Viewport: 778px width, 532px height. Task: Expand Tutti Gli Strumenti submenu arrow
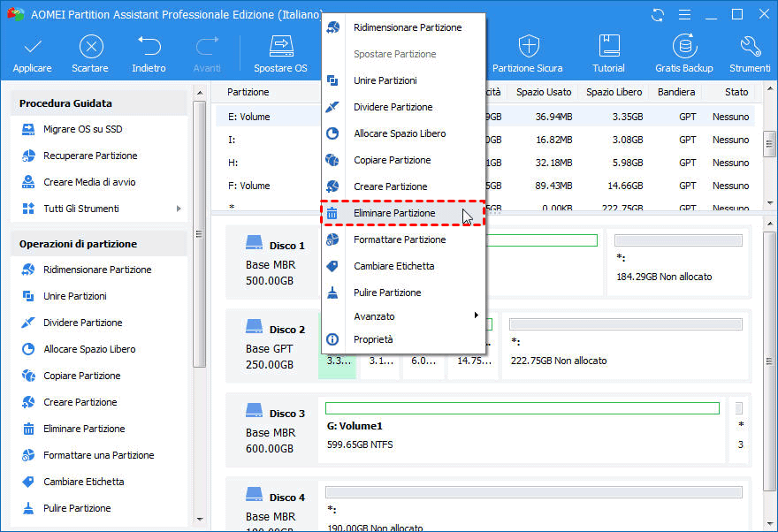point(179,209)
